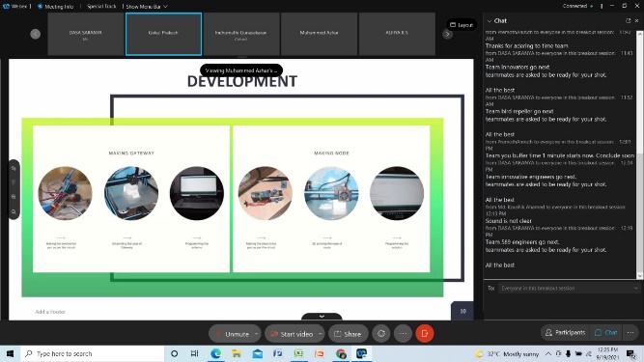Open the Participants panel

(x=566, y=332)
